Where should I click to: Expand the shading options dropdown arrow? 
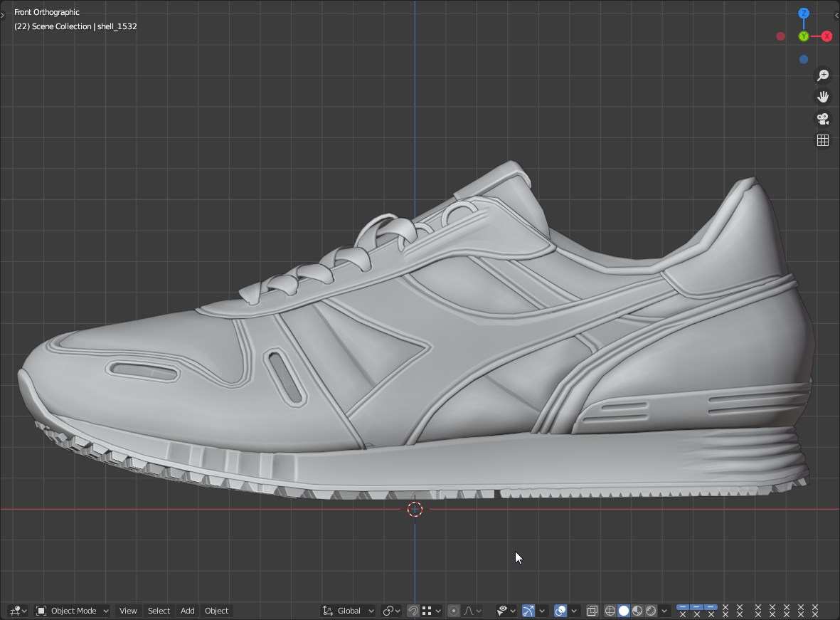pos(664,611)
